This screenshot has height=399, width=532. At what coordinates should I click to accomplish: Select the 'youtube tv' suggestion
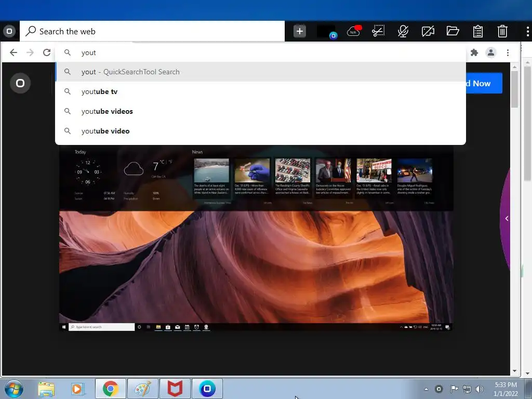pyautogui.click(x=260, y=91)
